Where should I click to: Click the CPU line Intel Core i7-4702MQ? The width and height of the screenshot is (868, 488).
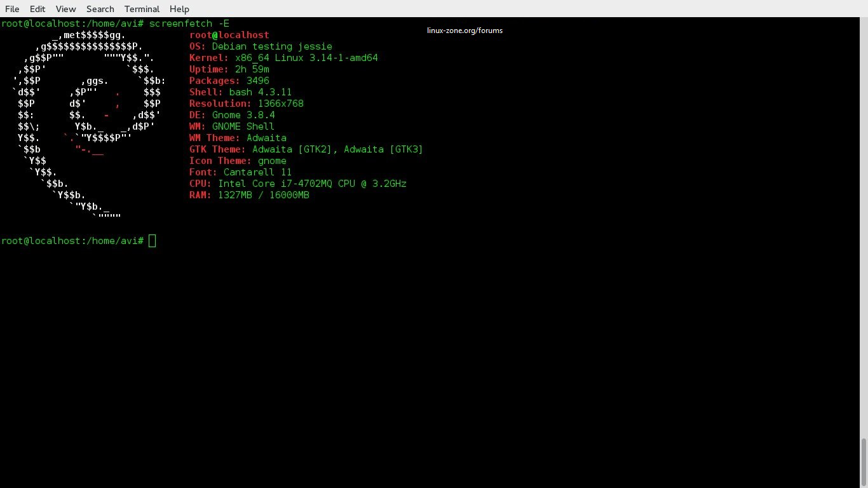pos(297,184)
